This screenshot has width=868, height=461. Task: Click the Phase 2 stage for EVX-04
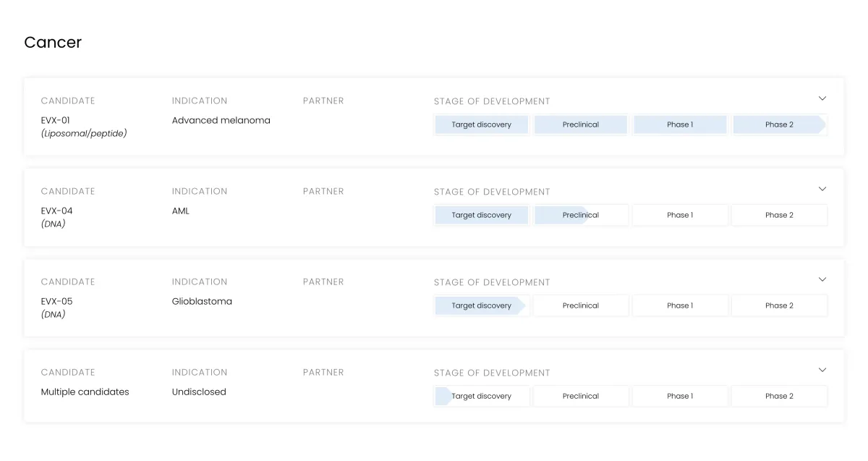tap(779, 215)
